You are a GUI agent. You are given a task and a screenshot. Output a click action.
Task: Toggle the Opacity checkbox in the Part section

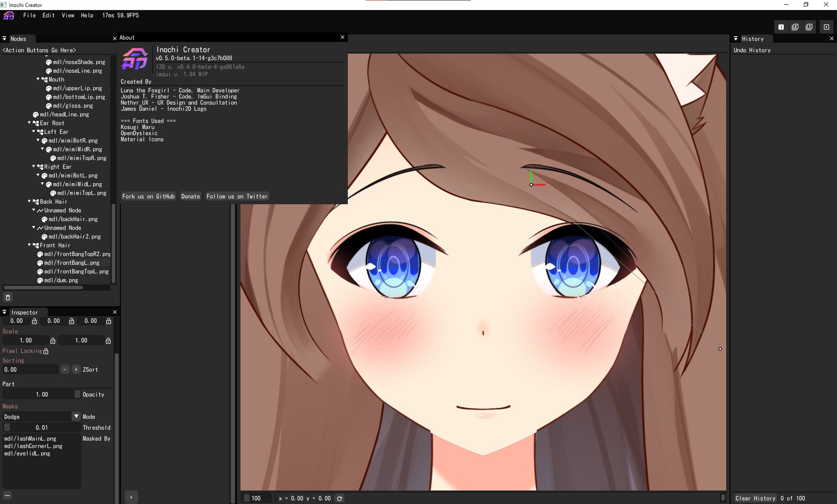[x=77, y=394]
